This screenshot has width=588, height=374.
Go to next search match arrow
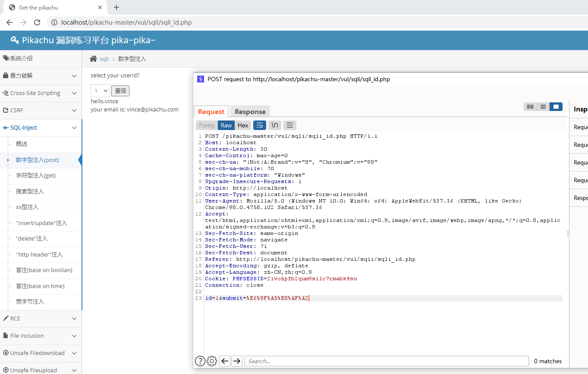click(236, 361)
